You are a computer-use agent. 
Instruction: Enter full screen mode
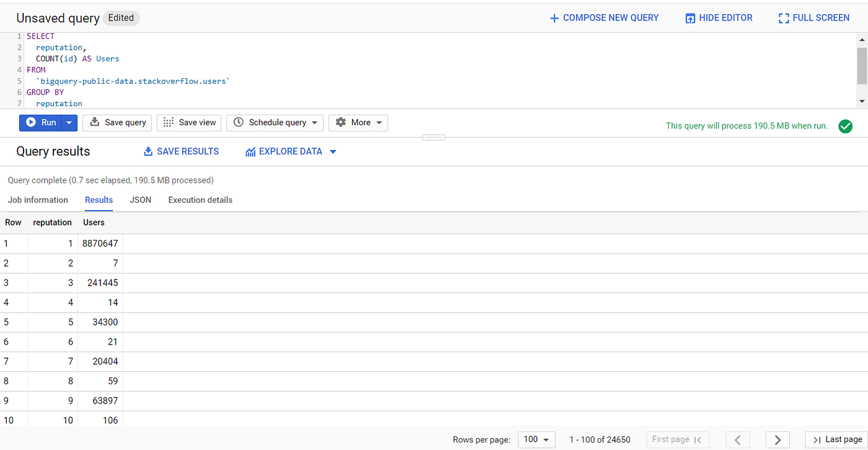pos(784,17)
